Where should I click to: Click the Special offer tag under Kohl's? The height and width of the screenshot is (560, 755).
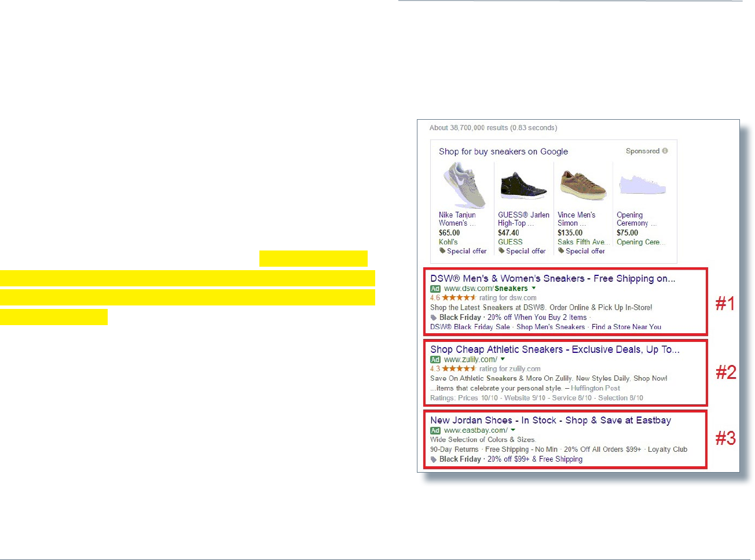click(x=463, y=251)
